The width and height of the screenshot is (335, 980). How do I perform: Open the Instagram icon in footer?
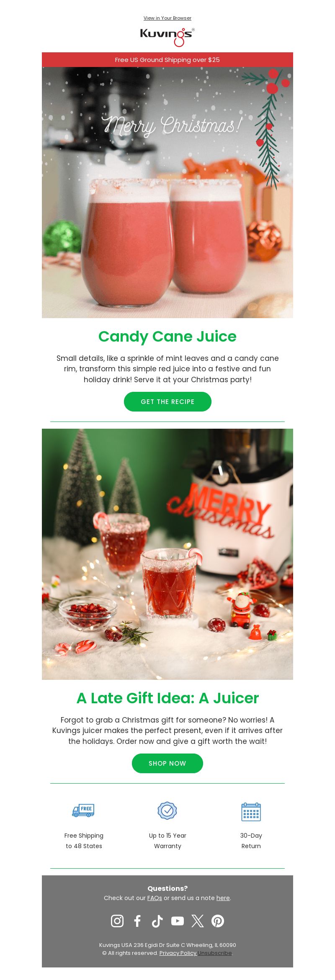(117, 921)
